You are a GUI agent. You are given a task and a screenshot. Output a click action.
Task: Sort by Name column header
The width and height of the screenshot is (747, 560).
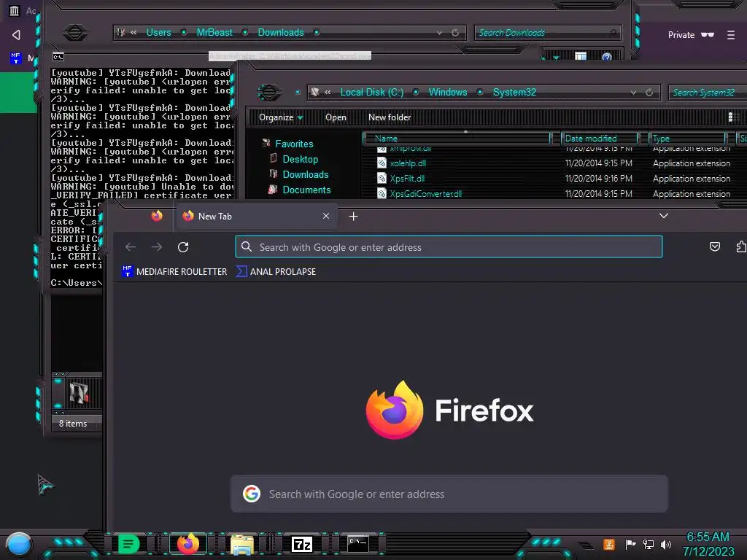coord(457,138)
